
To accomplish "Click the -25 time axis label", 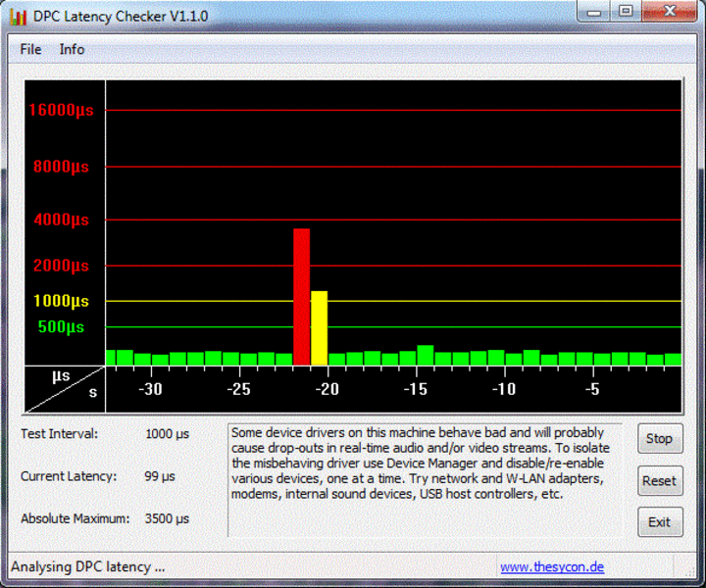I will click(238, 389).
